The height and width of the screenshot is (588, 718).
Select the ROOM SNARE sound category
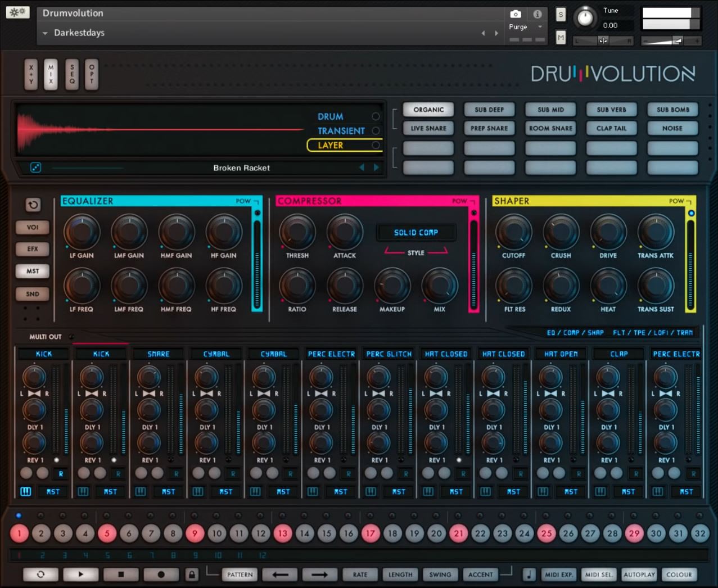[550, 128]
